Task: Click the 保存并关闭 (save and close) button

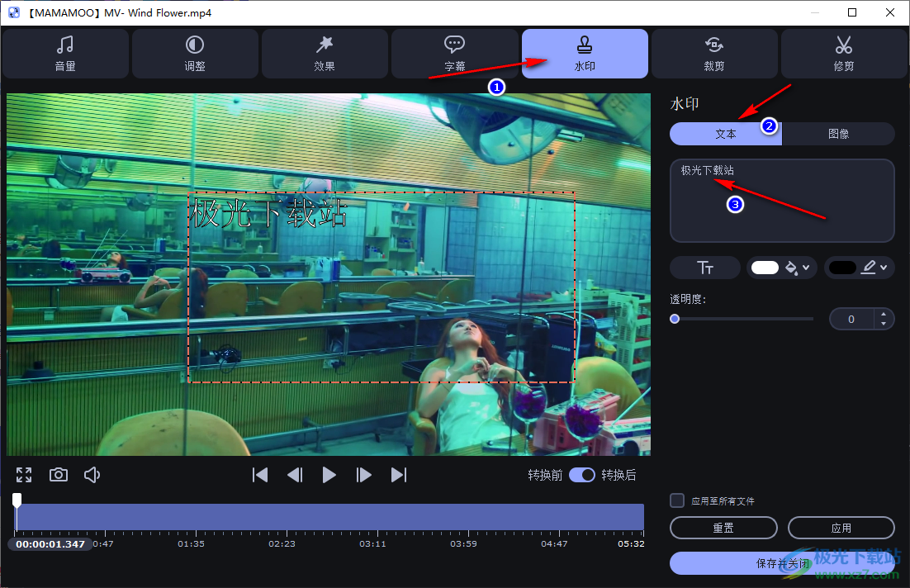Action: click(x=782, y=563)
